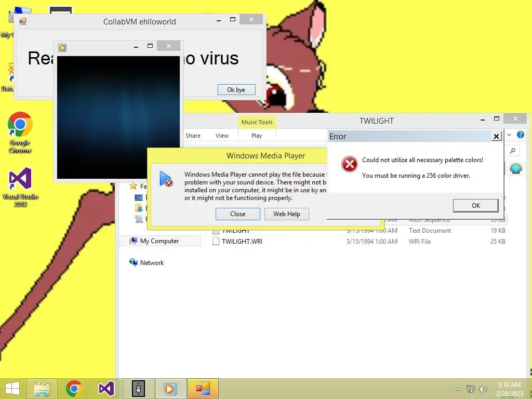
Task: Select the Text Document type cell
Action: coord(430,231)
